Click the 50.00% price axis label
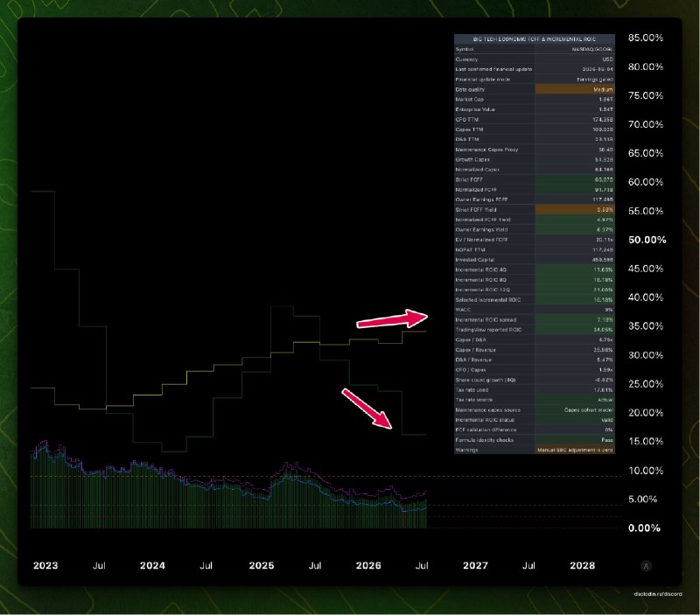The image size is (700, 615). point(647,240)
